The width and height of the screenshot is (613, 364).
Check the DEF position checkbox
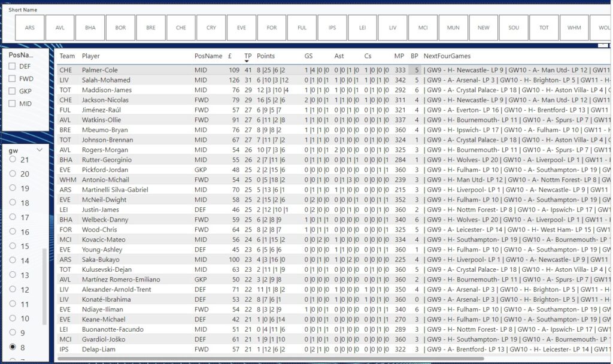point(12,66)
